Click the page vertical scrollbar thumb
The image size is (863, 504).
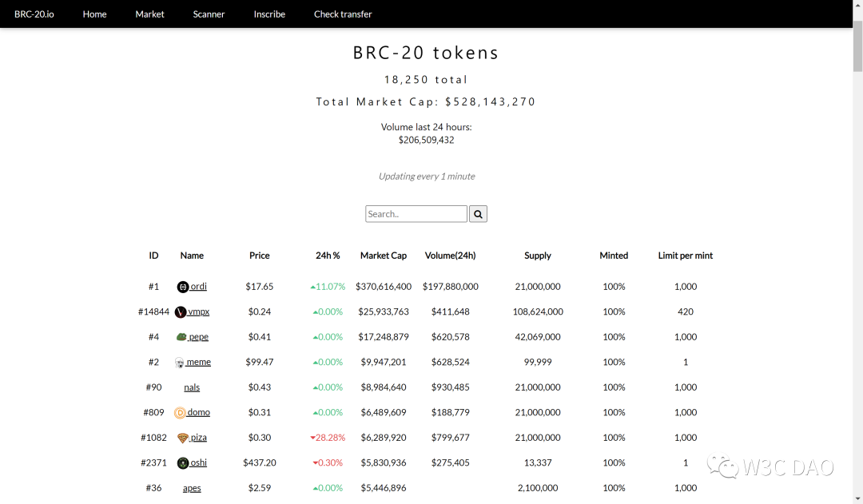[857, 47]
